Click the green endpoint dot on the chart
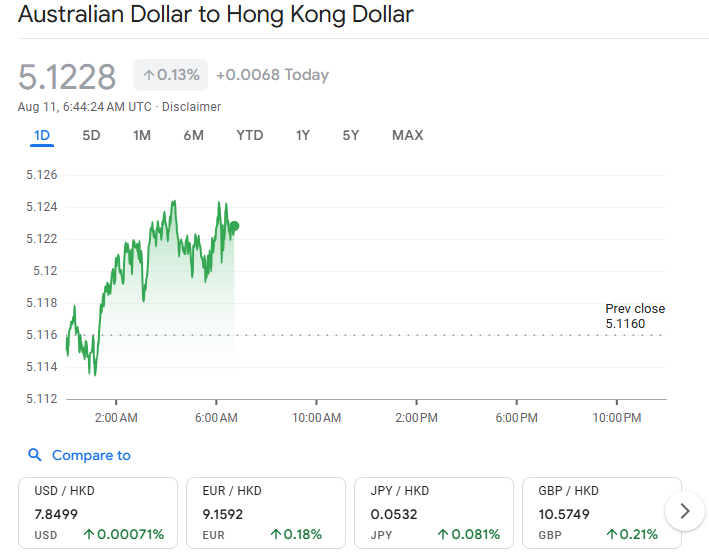 pyautogui.click(x=234, y=226)
